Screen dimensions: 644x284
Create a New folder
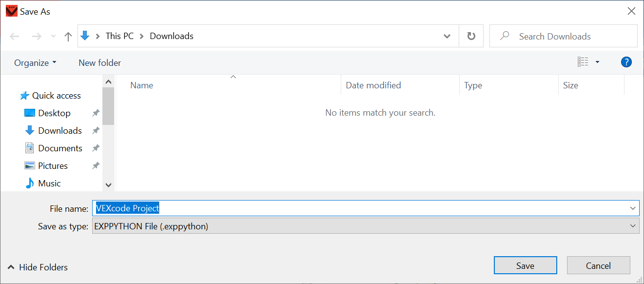(100, 62)
